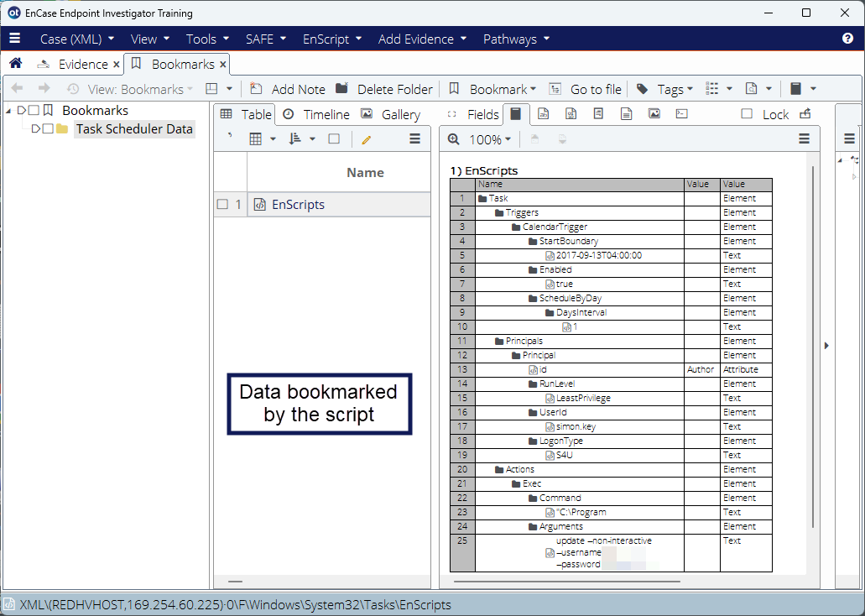Select the Report clipboard viewer tab
The width and height of the screenshot is (865, 616).
coord(515,113)
